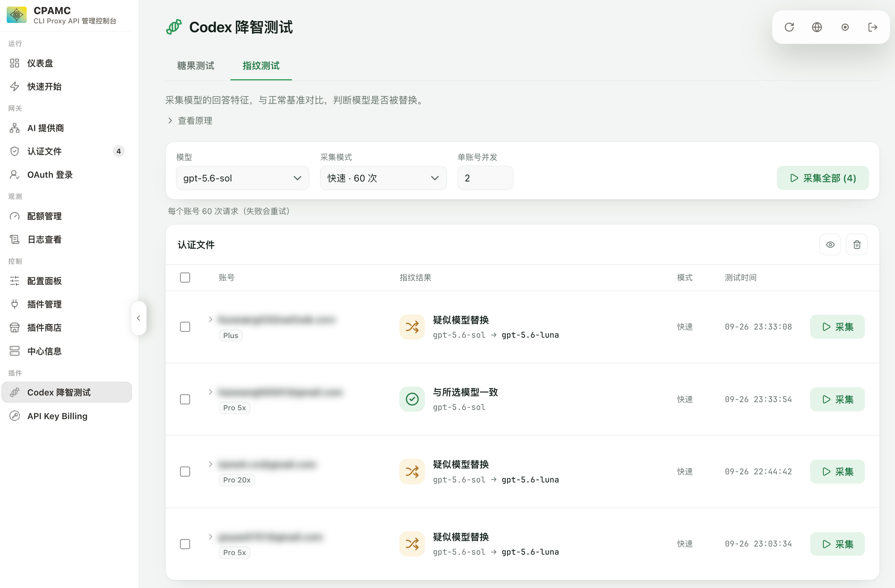The image size is (895, 588).
Task: Click the theme circle icon
Action: [845, 27]
